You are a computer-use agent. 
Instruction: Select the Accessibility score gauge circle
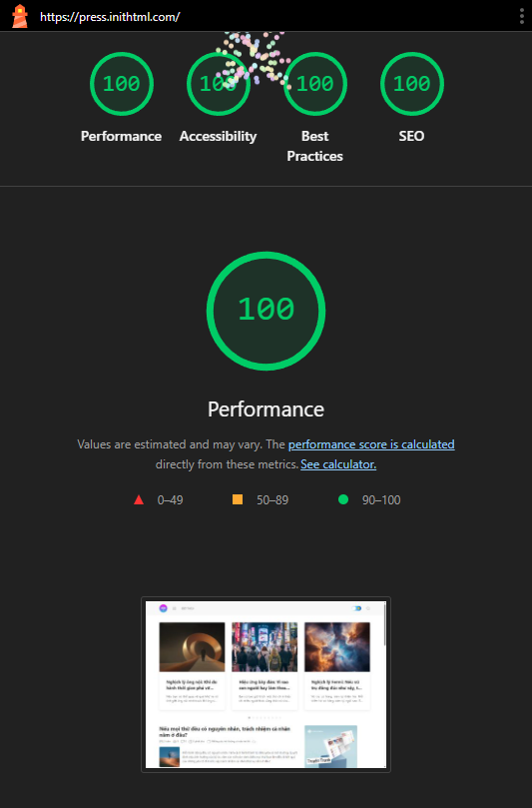(219, 84)
